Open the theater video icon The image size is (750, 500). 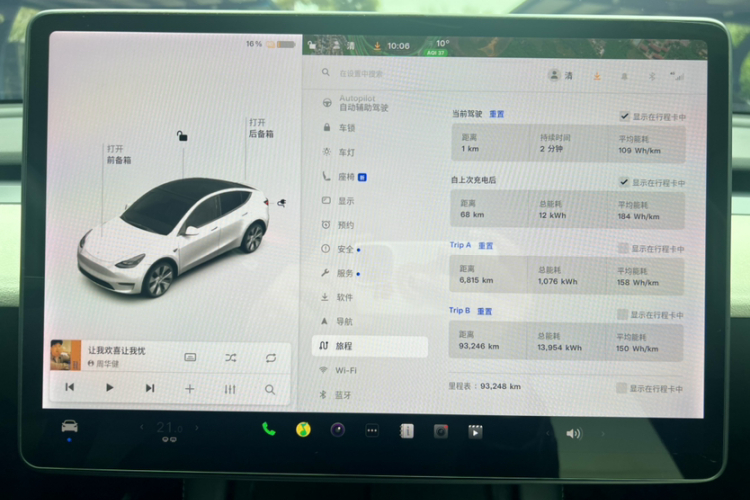[475, 432]
